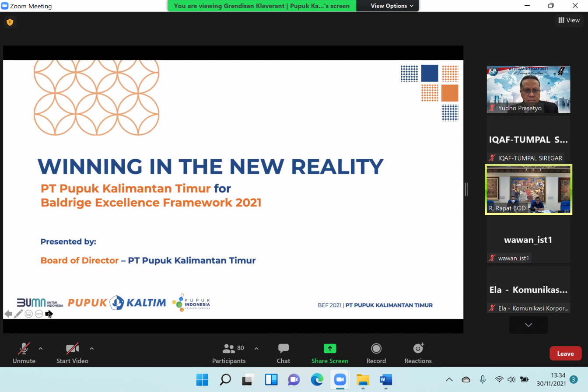
Task: Click sharing status banner text
Action: (262, 6)
